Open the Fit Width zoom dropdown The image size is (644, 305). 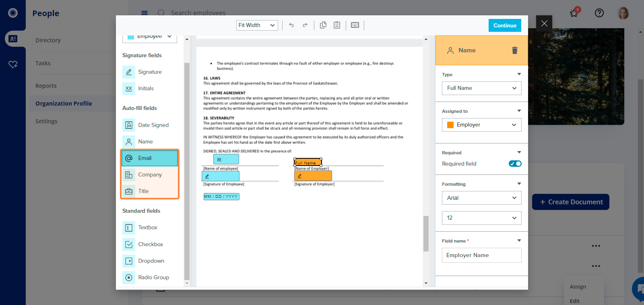(257, 25)
